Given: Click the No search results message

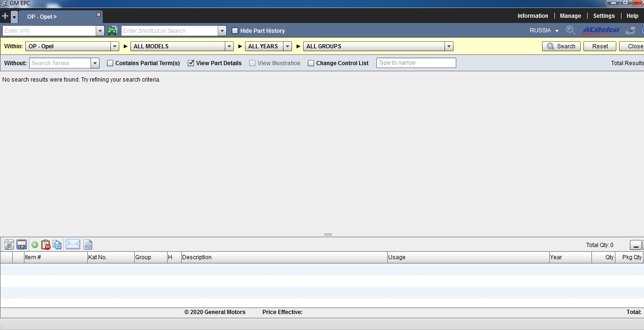Looking at the screenshot, I should 81,80.
